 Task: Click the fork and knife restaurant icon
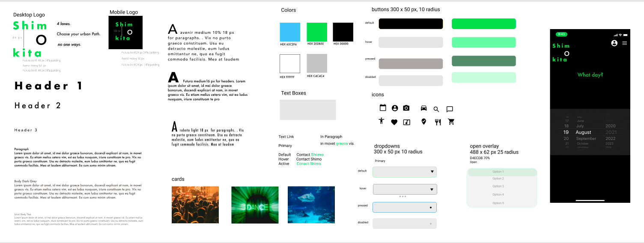(x=438, y=122)
